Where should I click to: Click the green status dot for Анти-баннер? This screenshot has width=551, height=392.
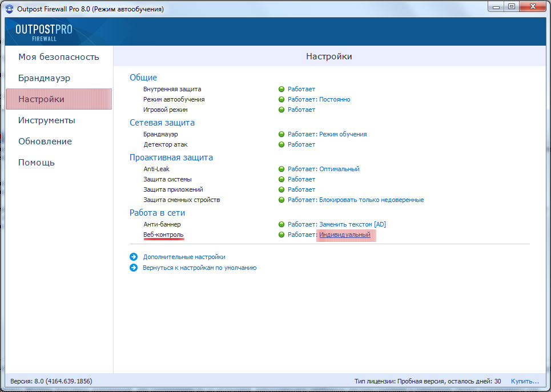coord(281,225)
